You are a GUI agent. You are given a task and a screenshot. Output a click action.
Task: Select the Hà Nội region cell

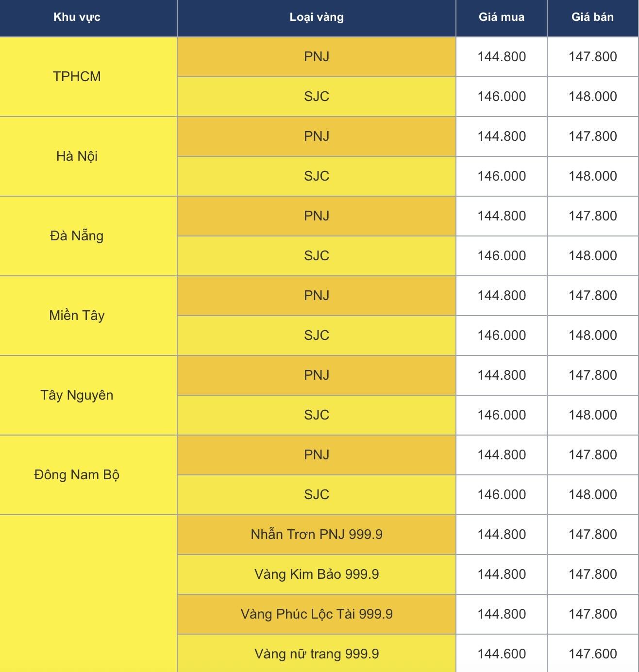click(77, 156)
